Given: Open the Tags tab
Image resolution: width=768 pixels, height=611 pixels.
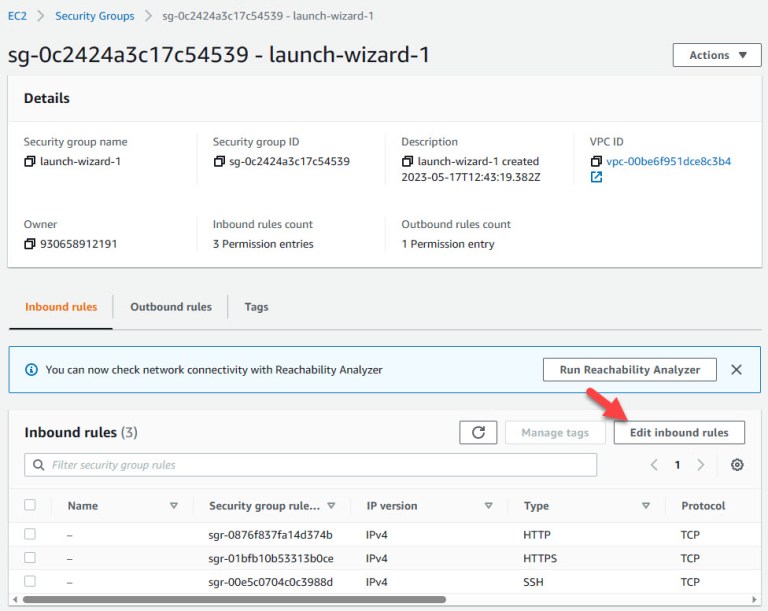Looking at the screenshot, I should (257, 307).
